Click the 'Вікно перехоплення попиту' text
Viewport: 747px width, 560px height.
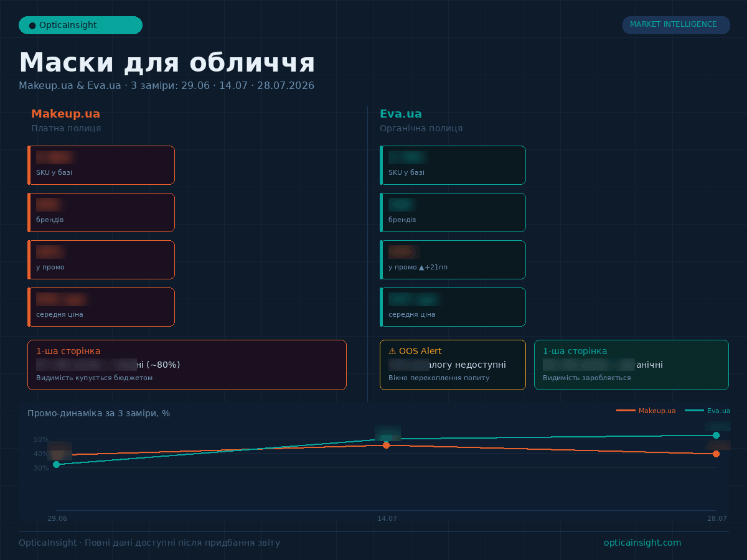click(x=439, y=378)
